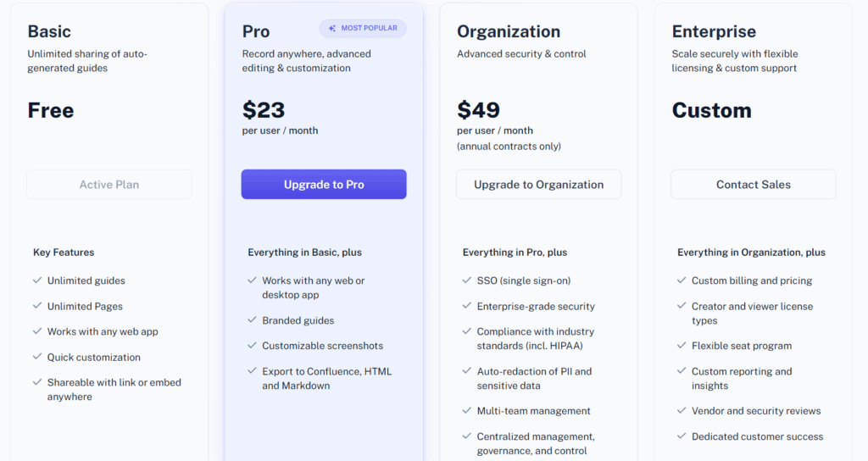868x461 pixels.
Task: Click the $23 Pro price
Action: click(x=264, y=110)
